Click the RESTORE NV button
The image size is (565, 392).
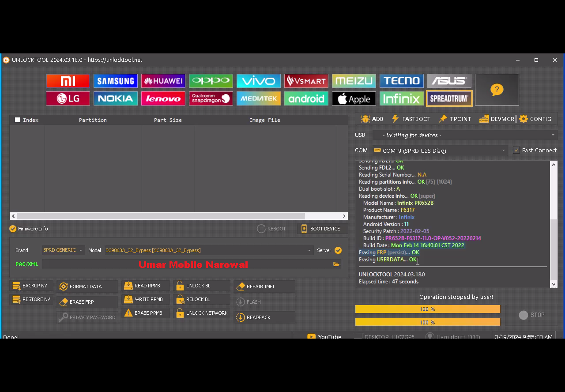[31, 299]
